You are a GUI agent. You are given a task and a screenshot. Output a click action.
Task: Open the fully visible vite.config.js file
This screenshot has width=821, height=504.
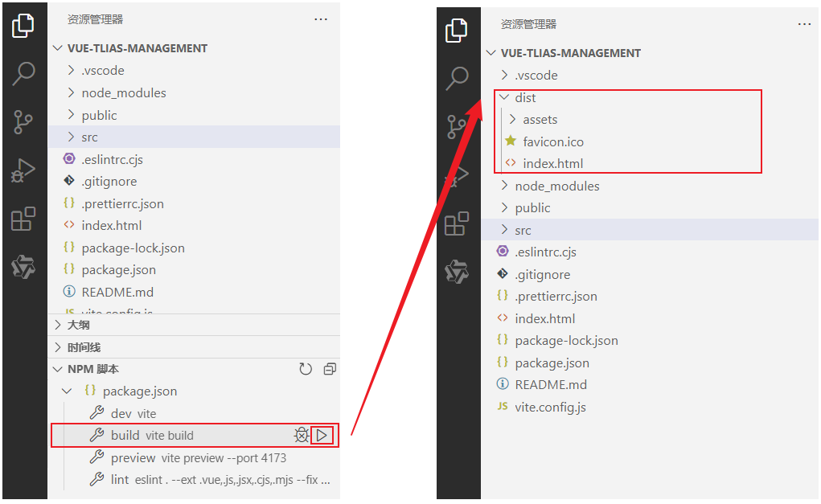point(550,407)
